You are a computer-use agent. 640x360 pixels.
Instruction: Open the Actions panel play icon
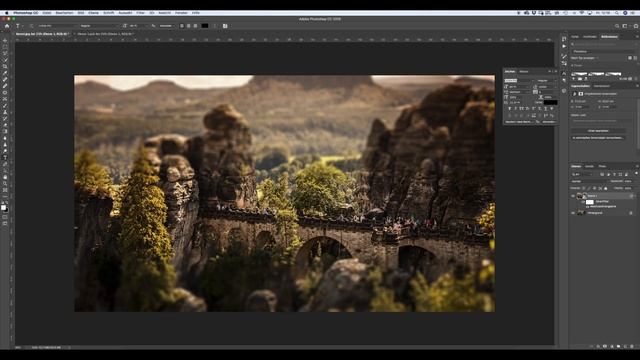tap(564, 46)
